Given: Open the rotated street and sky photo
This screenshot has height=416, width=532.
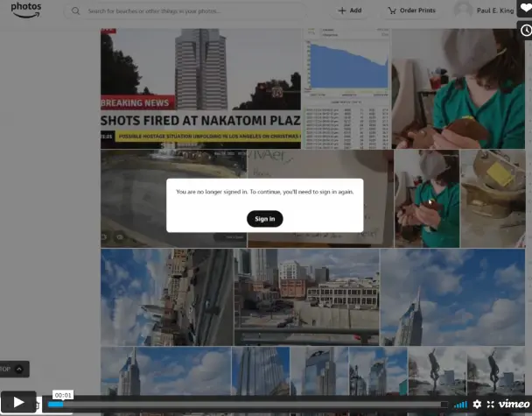Looking at the screenshot, I should (x=167, y=297).
